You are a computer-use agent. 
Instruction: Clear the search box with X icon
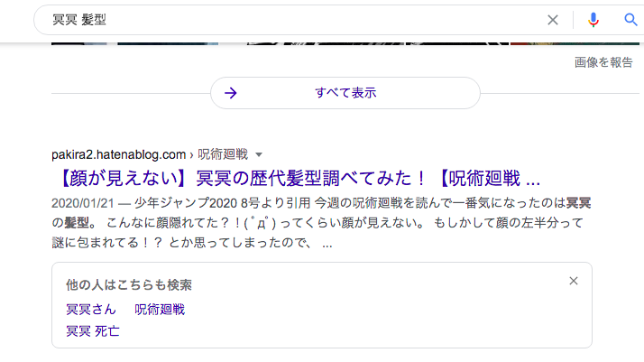553,20
